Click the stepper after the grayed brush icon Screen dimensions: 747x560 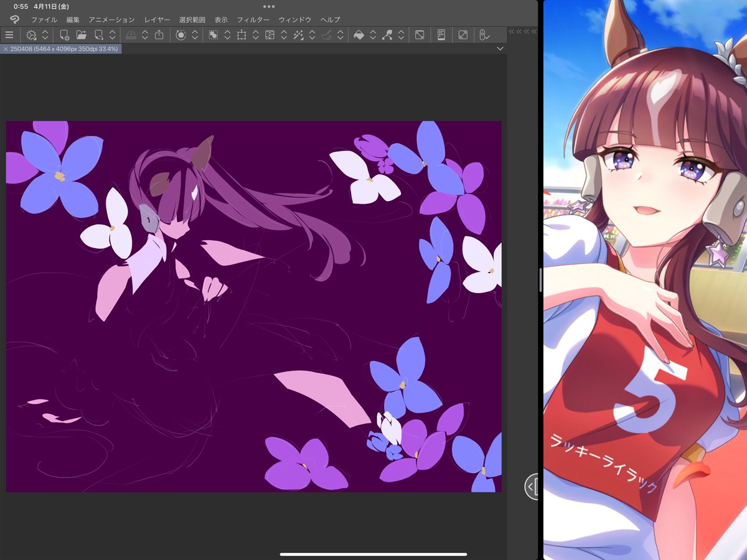(x=340, y=35)
